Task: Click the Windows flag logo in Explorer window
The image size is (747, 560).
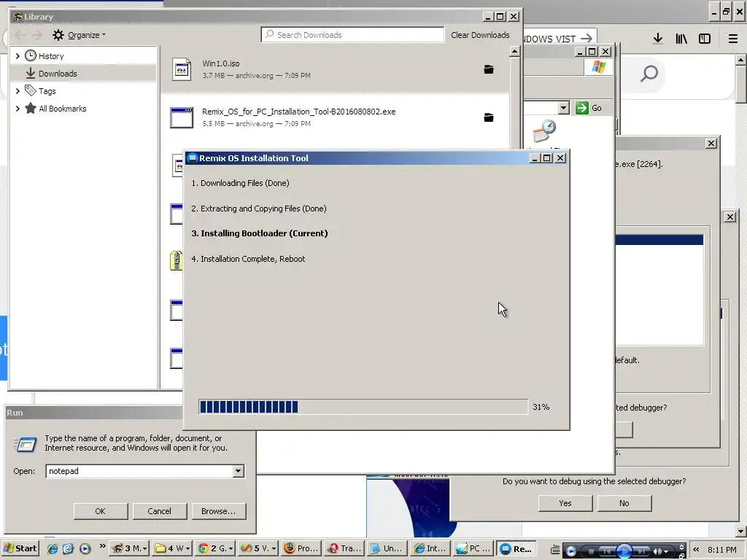Action: (x=598, y=66)
